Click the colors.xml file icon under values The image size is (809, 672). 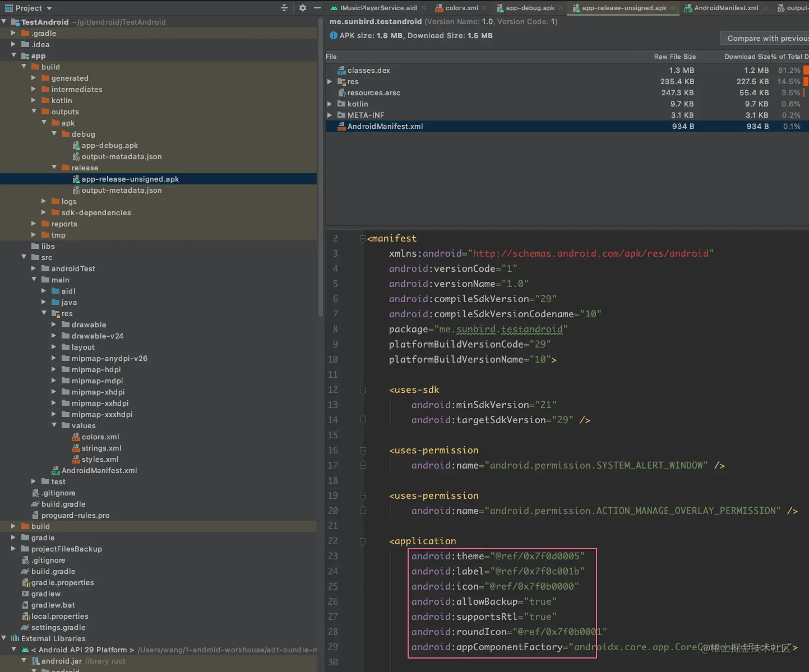[76, 437]
